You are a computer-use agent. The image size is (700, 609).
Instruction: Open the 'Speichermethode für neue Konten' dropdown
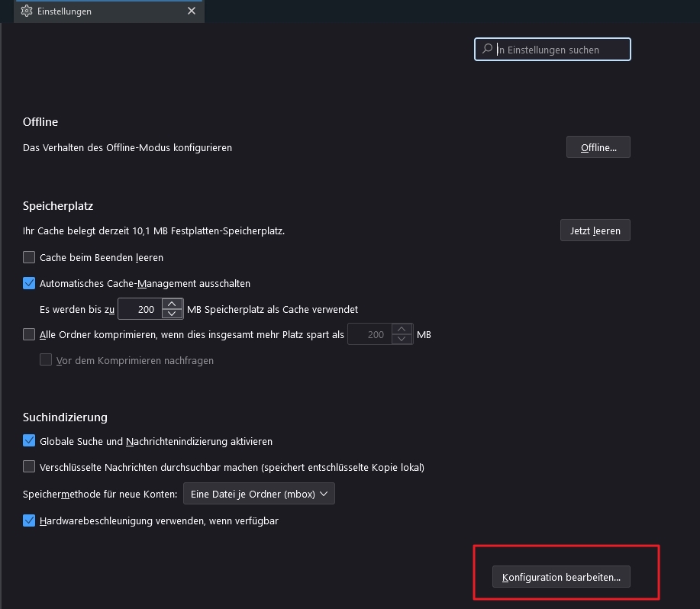point(259,494)
